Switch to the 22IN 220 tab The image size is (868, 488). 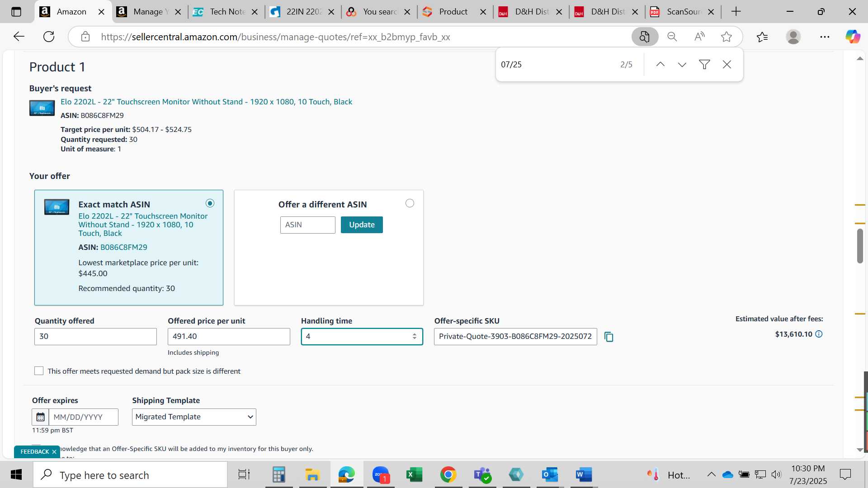(302, 12)
